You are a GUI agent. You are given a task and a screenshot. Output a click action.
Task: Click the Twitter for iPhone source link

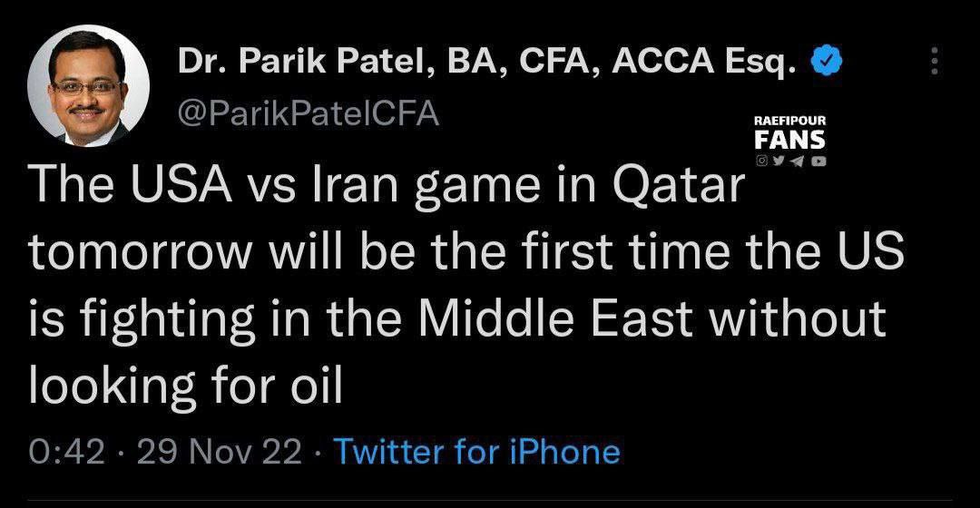coord(477,452)
